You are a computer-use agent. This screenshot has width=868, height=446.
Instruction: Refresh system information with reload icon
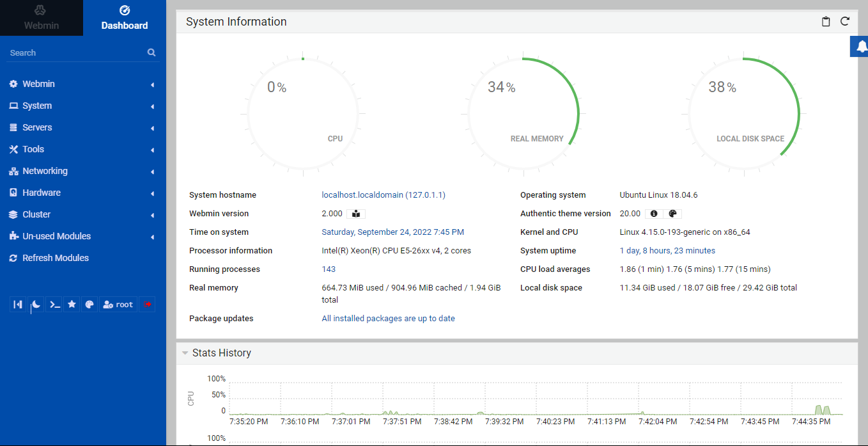845,22
